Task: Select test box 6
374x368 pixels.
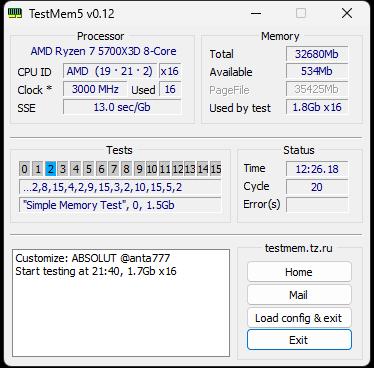Action: click(x=101, y=169)
